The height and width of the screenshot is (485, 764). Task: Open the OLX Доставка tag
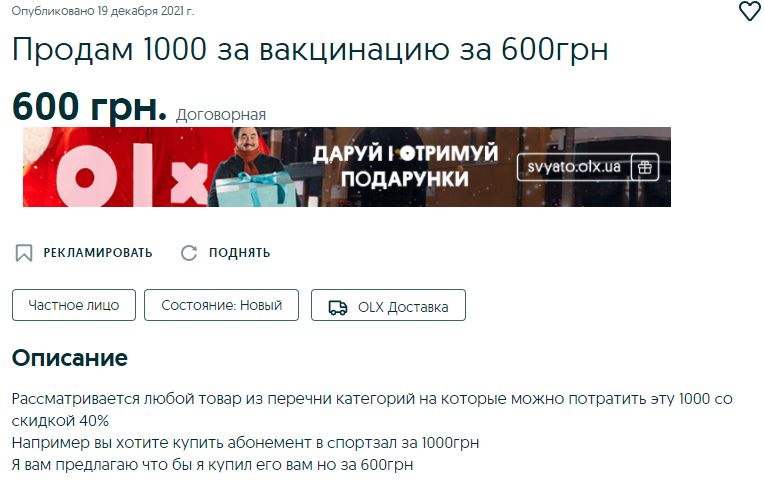tap(388, 305)
